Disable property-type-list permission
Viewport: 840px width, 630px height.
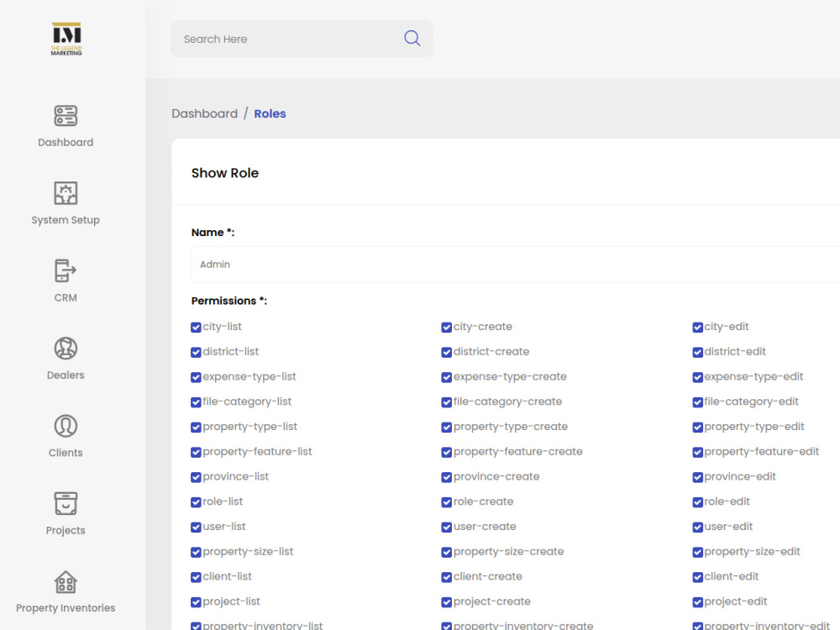tap(196, 428)
